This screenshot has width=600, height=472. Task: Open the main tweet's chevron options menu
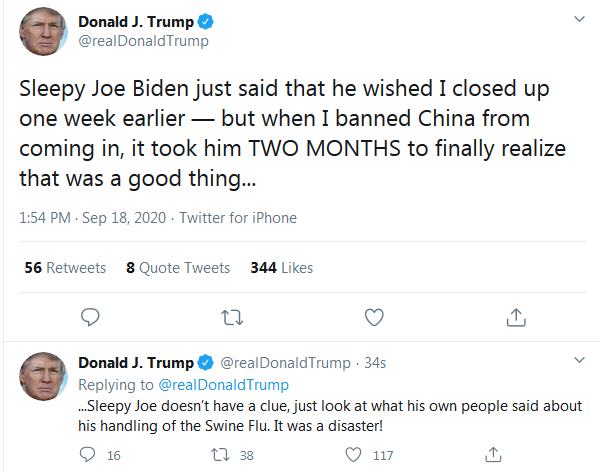(579, 19)
